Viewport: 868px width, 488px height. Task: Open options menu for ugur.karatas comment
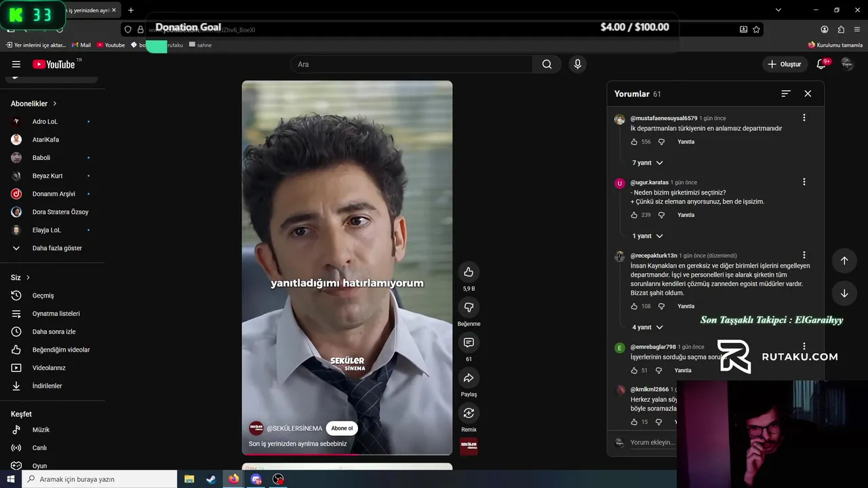click(x=804, y=182)
